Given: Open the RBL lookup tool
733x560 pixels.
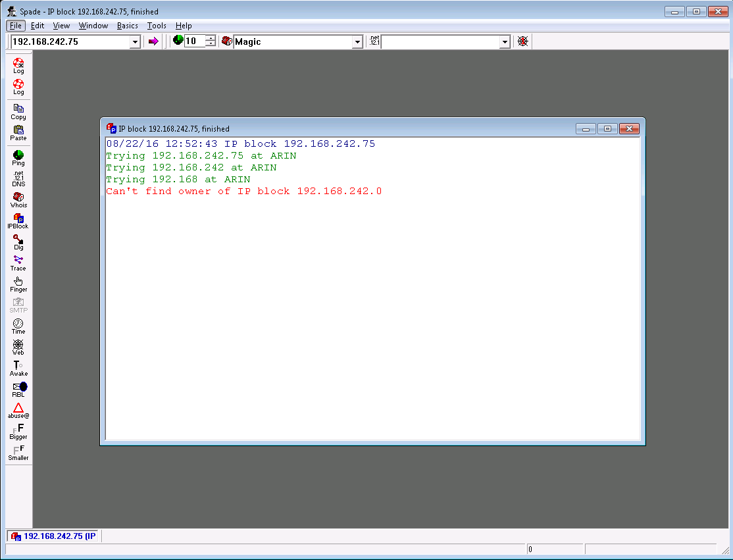Looking at the screenshot, I should coord(18,389).
